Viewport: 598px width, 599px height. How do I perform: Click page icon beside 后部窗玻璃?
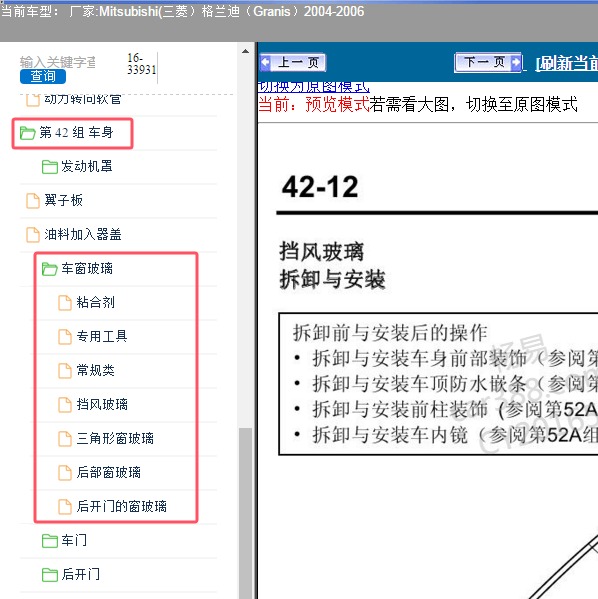pyautogui.click(x=65, y=473)
